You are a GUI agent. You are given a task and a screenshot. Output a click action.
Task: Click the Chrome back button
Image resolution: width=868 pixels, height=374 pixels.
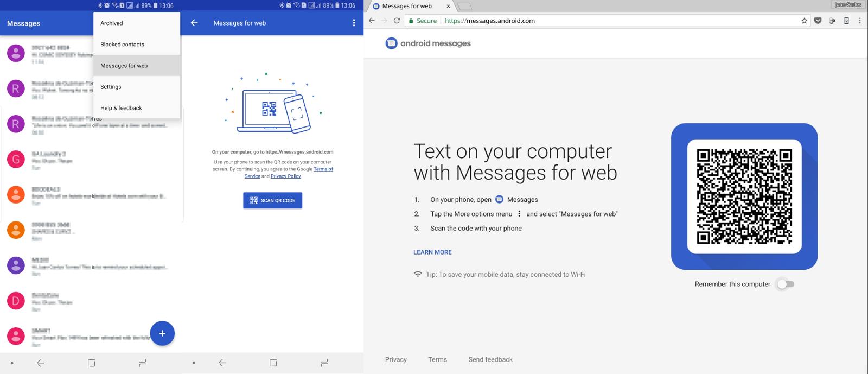tap(372, 21)
